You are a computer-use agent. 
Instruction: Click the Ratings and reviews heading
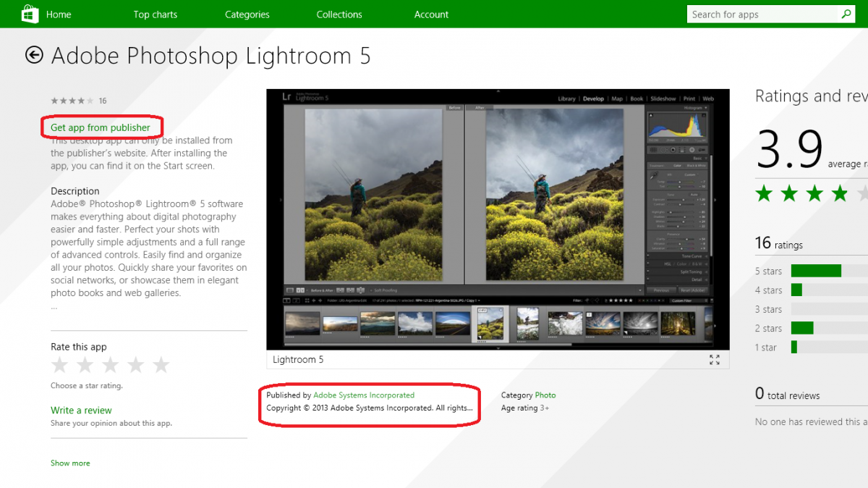[x=812, y=96]
